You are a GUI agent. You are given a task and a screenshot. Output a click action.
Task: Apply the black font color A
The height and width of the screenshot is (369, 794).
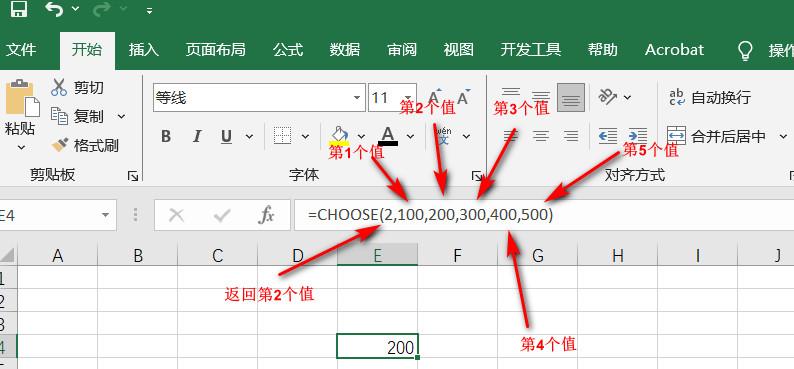click(388, 136)
